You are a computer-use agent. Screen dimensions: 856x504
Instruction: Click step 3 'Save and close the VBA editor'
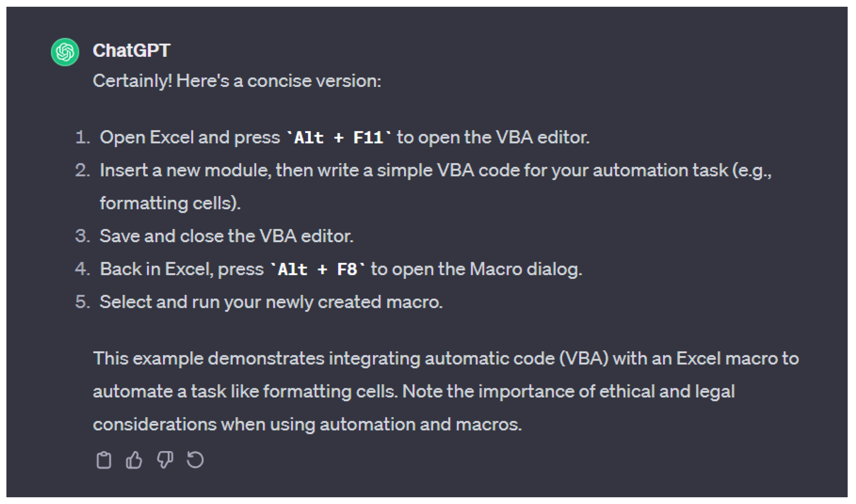(227, 236)
